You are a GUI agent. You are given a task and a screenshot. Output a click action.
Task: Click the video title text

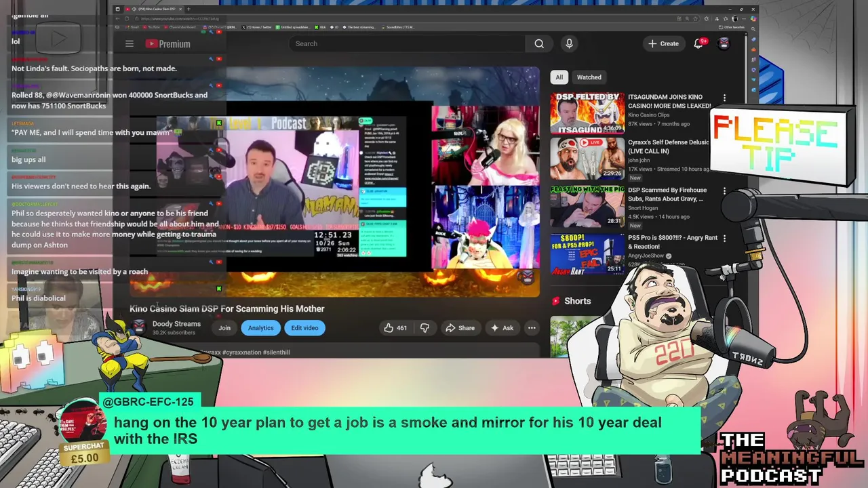coord(227,308)
